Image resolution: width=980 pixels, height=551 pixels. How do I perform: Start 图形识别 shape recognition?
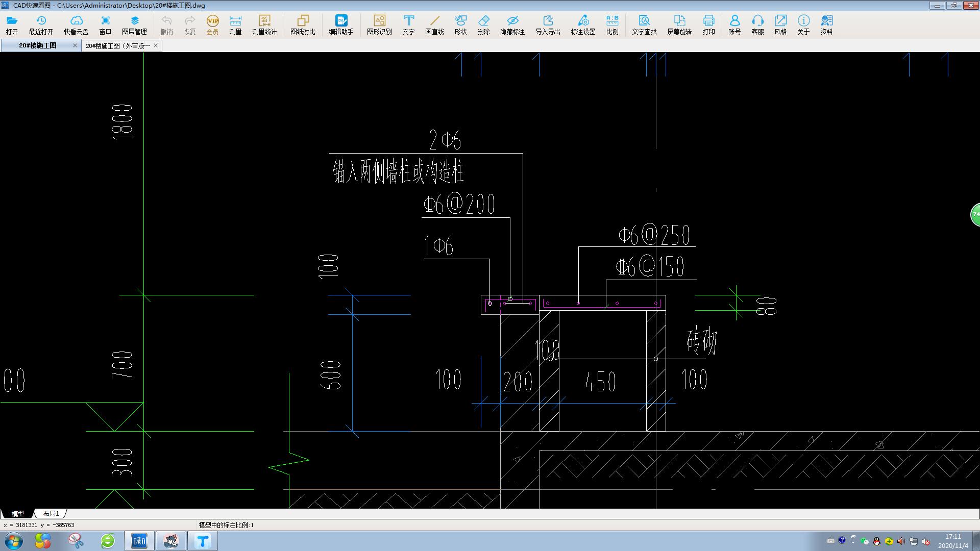pyautogui.click(x=379, y=24)
